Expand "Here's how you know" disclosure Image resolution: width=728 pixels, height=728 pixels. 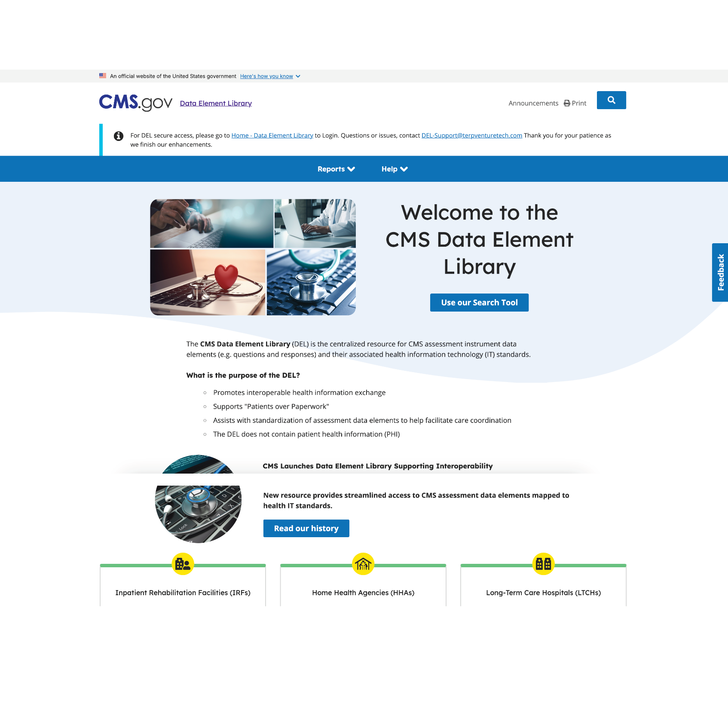270,76
